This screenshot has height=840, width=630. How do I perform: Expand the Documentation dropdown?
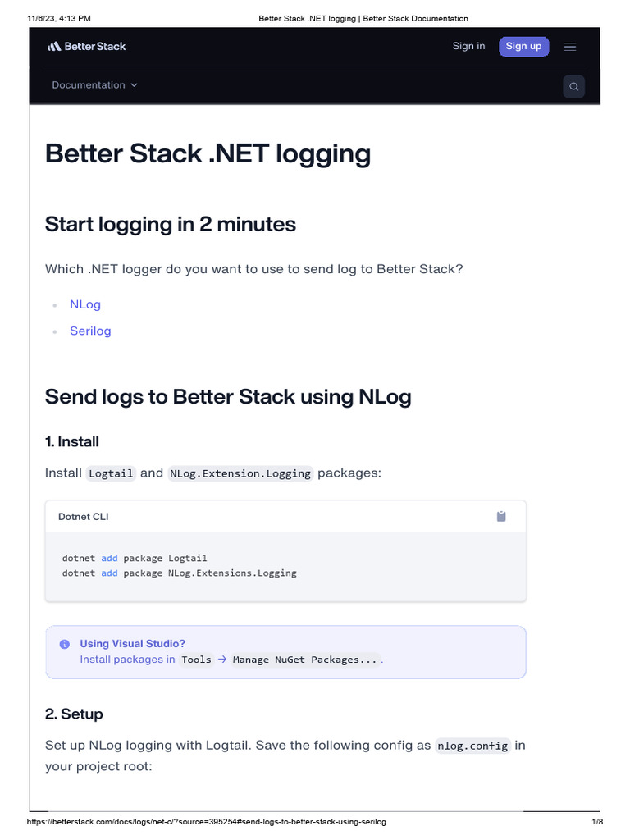94,85
